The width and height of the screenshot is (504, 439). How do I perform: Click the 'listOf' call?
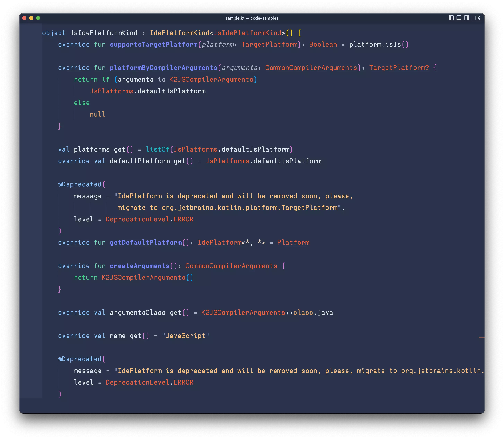pos(158,149)
